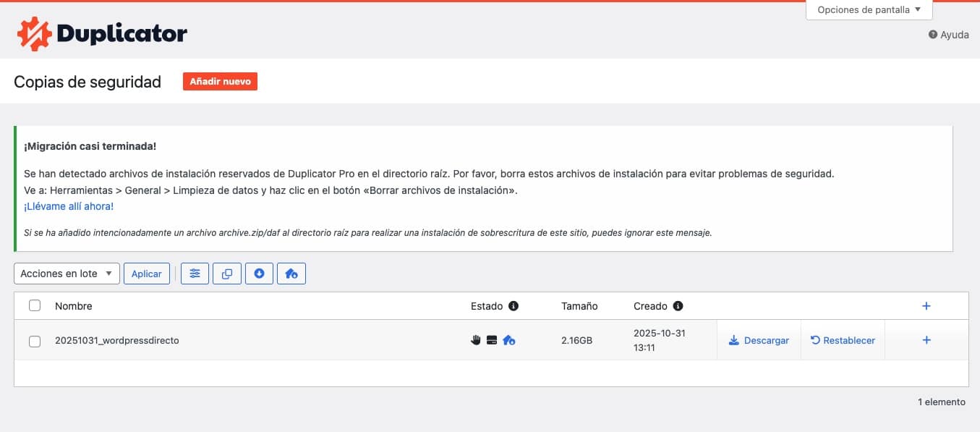The image size is (980, 432).
Task: Open the Acciones en lote dropdown
Action: tap(67, 274)
